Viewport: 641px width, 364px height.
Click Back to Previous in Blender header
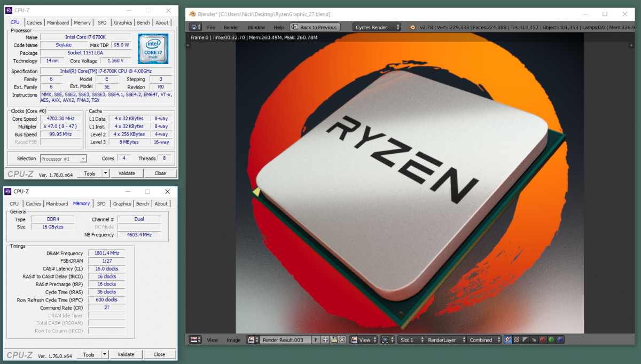point(314,27)
